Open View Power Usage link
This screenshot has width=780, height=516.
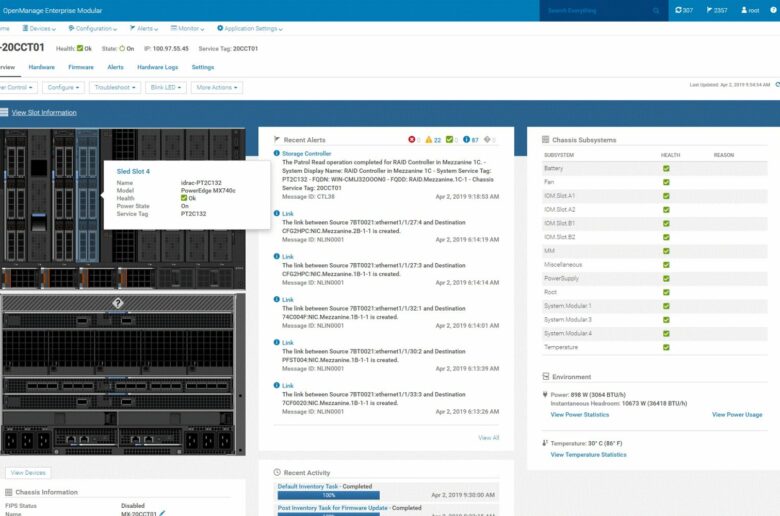point(737,414)
